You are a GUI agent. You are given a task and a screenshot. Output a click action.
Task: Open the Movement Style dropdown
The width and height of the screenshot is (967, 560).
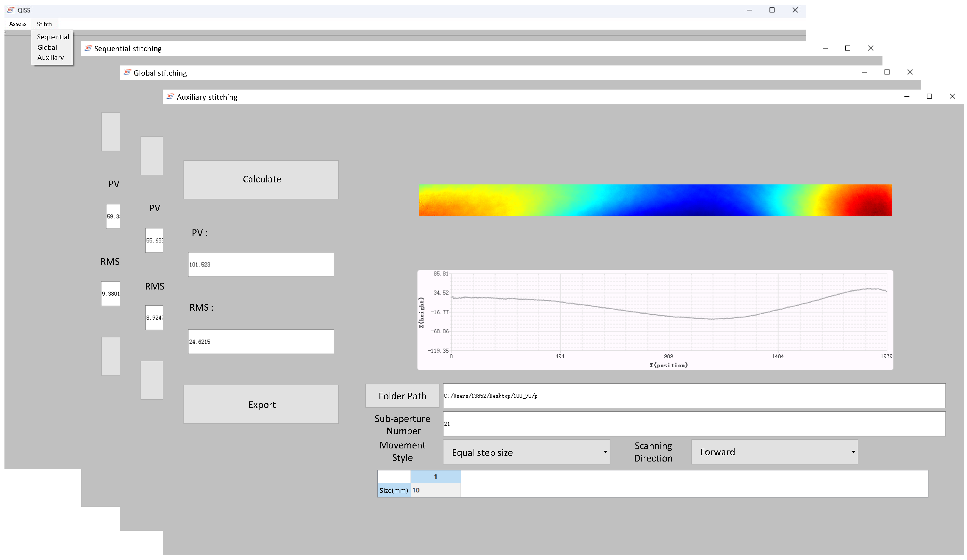[x=526, y=452]
